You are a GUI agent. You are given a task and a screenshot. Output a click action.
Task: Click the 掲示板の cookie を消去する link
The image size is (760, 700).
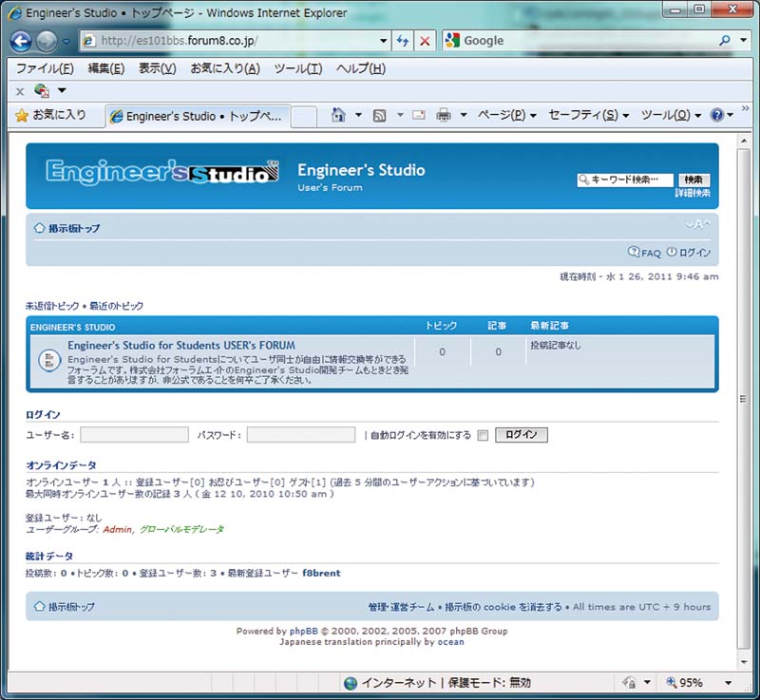(503, 607)
